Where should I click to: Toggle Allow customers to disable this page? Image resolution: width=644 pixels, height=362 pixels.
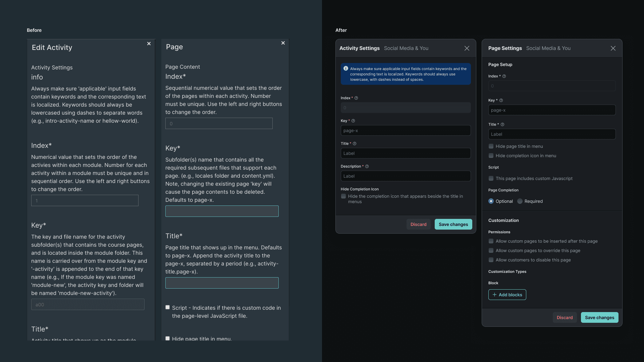[x=491, y=260]
